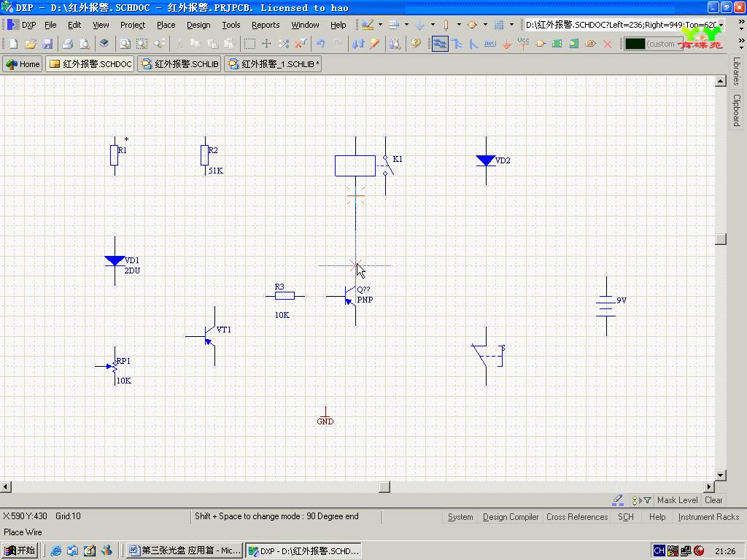
Task: Open simulation sources dropdown arrow
Action: point(485,25)
